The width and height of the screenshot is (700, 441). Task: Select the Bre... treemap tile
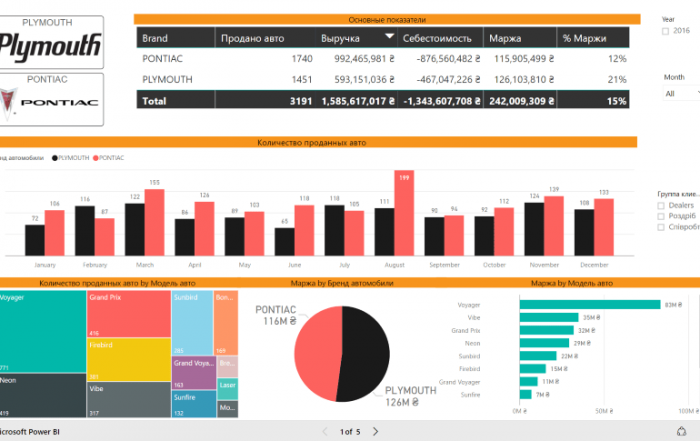coord(228,366)
